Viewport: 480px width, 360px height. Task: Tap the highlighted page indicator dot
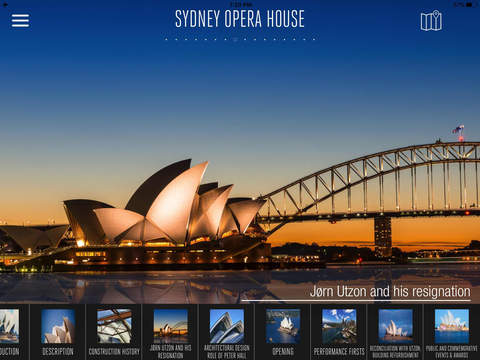tap(235, 39)
